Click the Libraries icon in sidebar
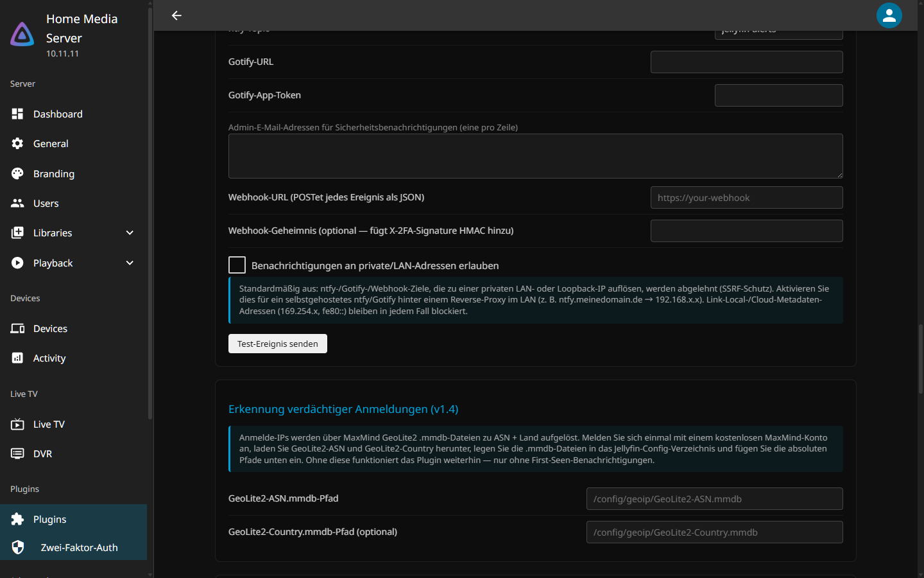 point(17,232)
